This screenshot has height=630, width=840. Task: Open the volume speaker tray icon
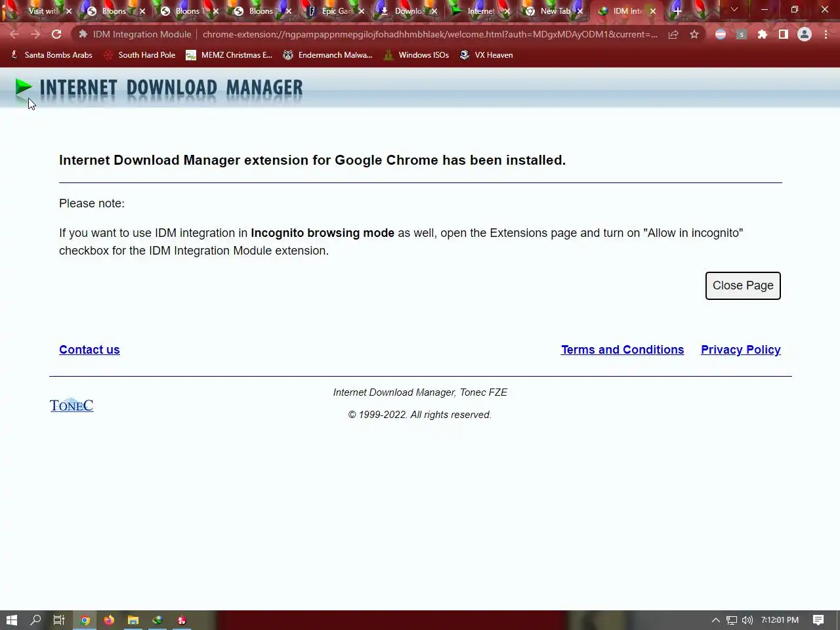coord(747,620)
